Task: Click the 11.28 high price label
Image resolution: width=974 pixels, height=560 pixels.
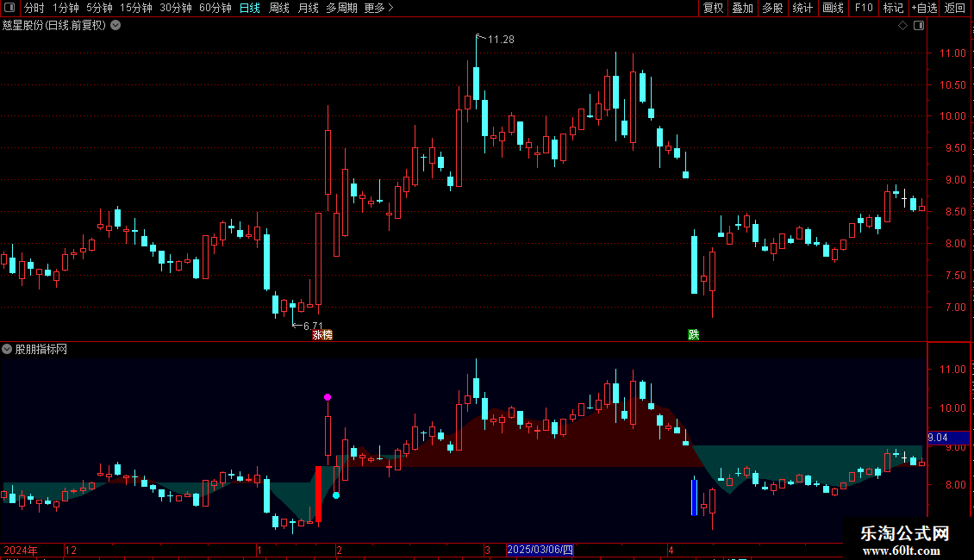Action: click(x=501, y=40)
